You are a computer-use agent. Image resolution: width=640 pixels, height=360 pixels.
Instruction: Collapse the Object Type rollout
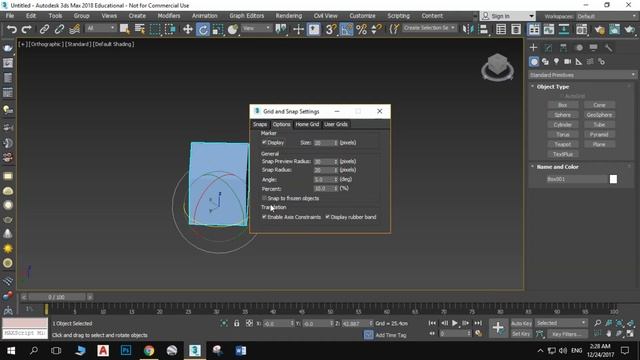pyautogui.click(x=553, y=87)
